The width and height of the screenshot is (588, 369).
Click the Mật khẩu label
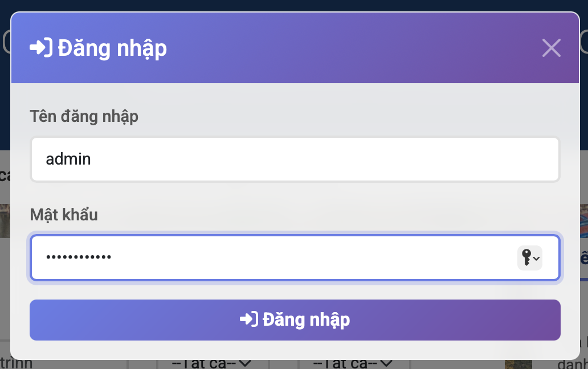pyautogui.click(x=64, y=215)
